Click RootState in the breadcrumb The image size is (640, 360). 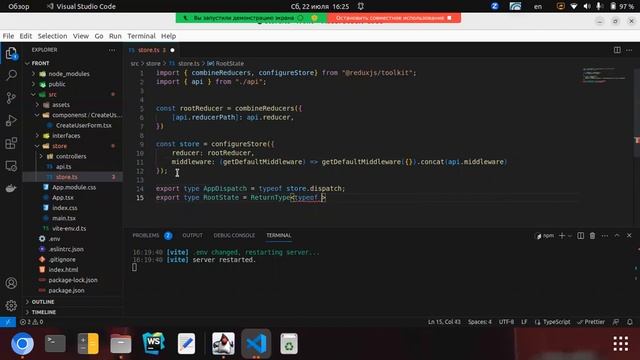229,64
